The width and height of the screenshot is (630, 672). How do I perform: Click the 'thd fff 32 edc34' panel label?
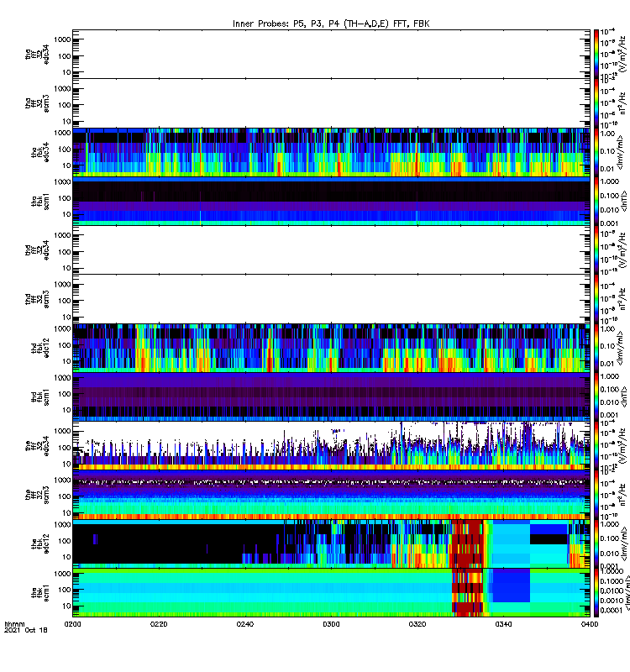pyautogui.click(x=37, y=249)
